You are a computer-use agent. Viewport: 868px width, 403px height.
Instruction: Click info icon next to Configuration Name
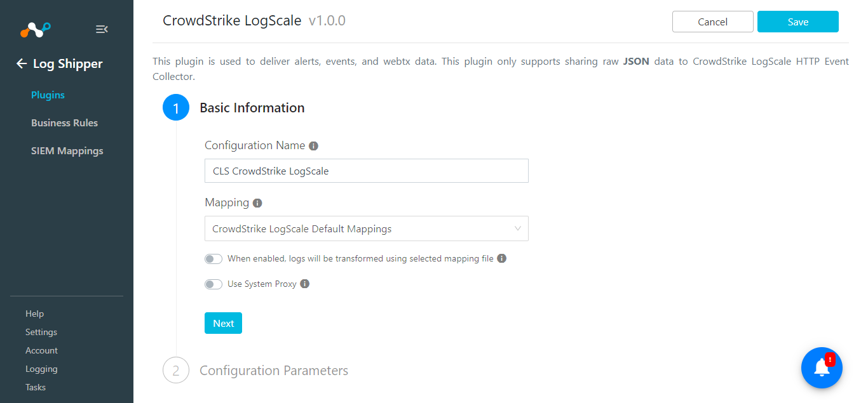pos(313,146)
